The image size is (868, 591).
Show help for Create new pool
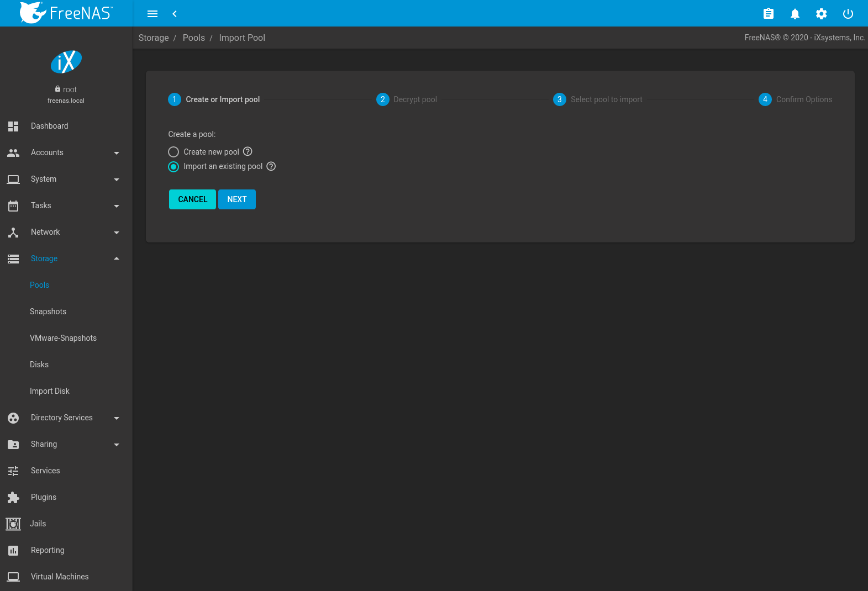248,151
